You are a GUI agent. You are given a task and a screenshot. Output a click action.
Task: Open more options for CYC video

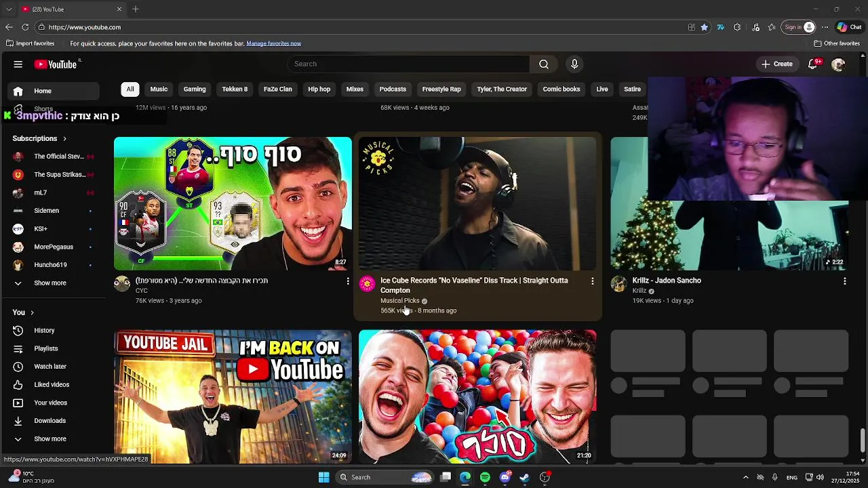(x=348, y=281)
